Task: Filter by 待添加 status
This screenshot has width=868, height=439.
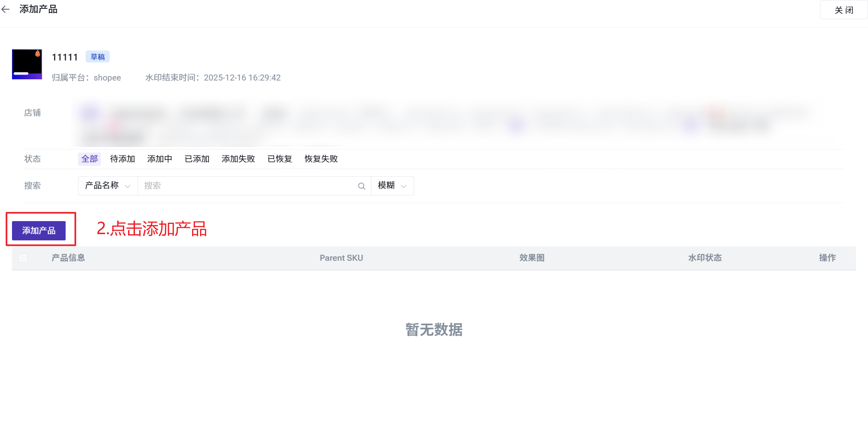Action: (x=122, y=159)
